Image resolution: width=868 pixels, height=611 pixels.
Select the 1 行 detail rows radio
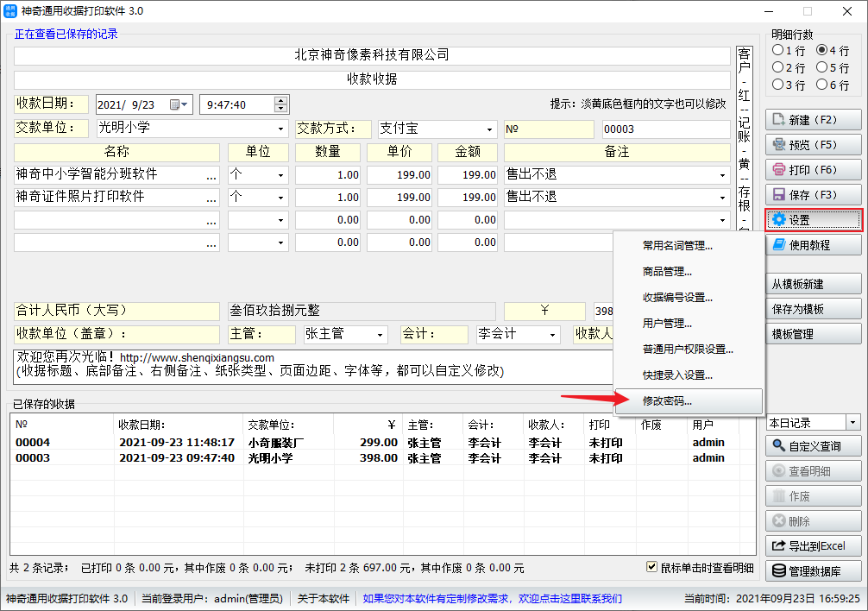[777, 51]
